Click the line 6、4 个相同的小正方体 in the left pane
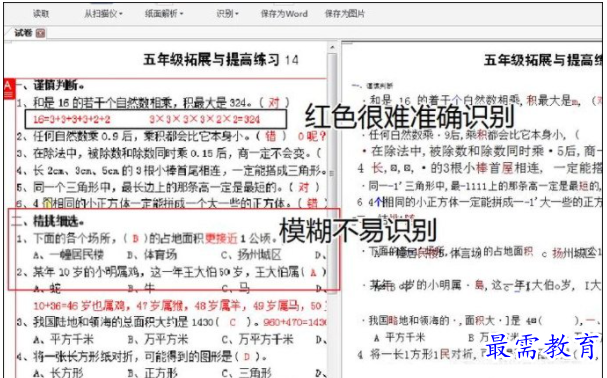This screenshot has width=607, height=378. click(171, 203)
